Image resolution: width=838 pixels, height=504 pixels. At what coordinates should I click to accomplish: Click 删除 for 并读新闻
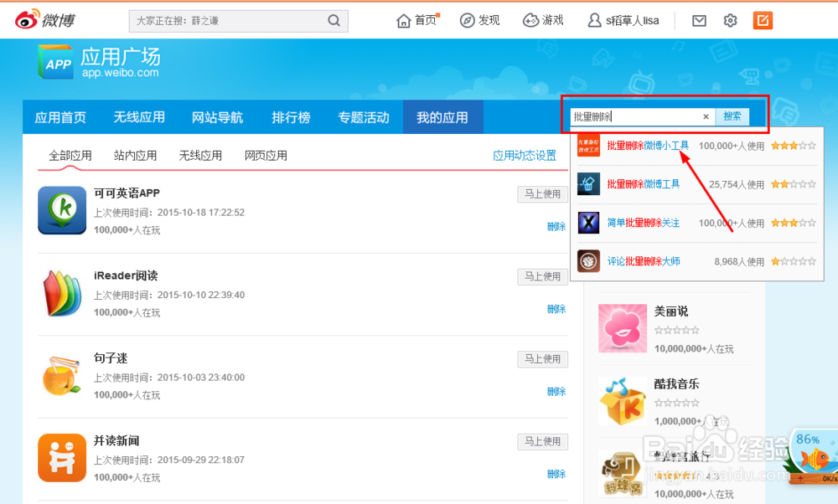click(x=556, y=474)
